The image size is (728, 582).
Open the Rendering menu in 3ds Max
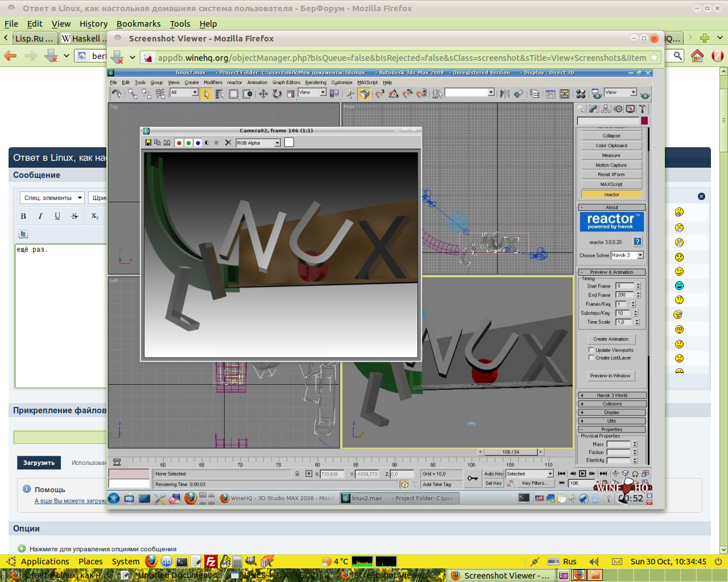316,82
